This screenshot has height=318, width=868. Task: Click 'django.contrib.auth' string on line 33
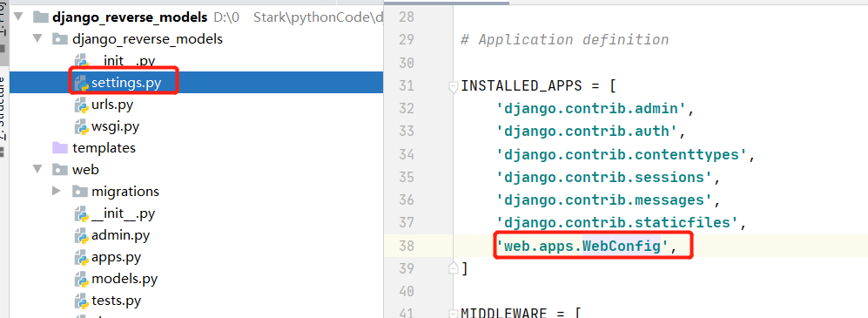click(588, 132)
